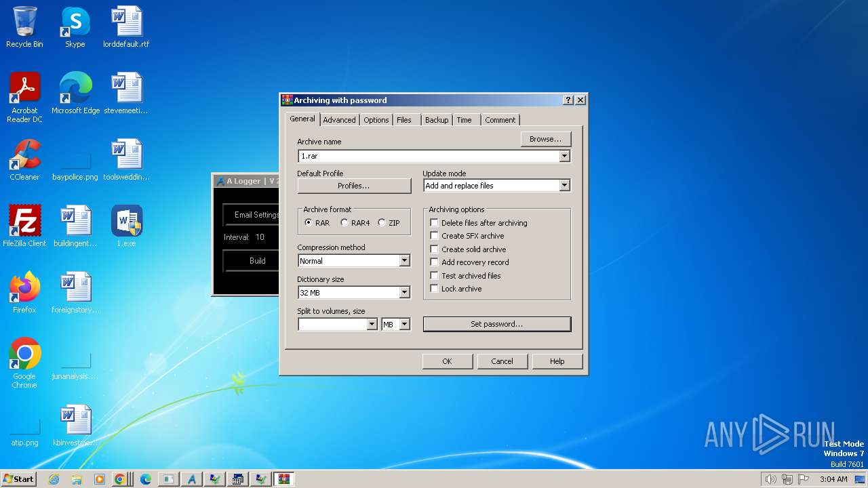Open the Skype desktop shortcut
The image size is (868, 488).
pyautogui.click(x=75, y=27)
